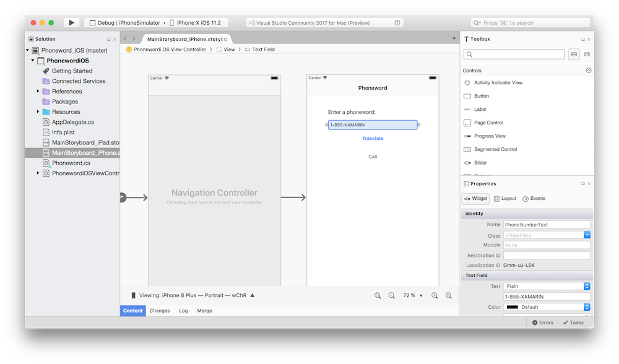Screen dimensions: 619x364
Task: Click the Translate button in the storyboard
Action: (x=373, y=138)
